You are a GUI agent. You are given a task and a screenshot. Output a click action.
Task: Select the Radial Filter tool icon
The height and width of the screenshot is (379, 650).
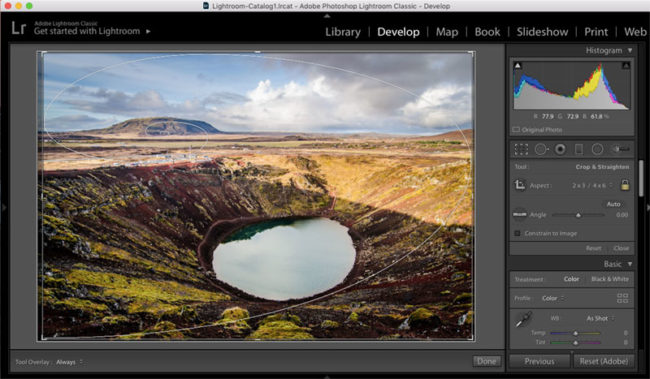(597, 149)
